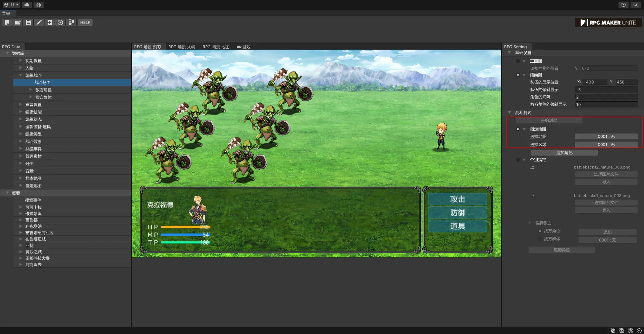Collapse the 编辑战斗 tree node
644x334 pixels.
point(21,75)
